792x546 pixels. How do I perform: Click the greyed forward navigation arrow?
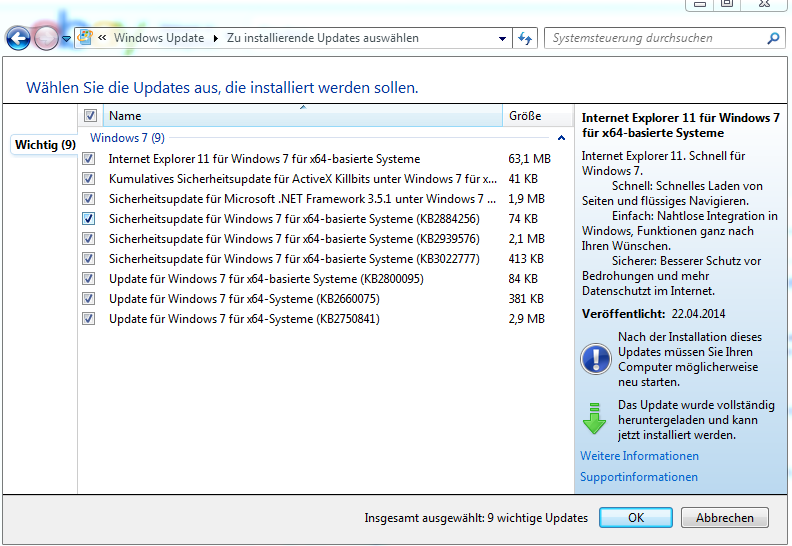(46, 38)
